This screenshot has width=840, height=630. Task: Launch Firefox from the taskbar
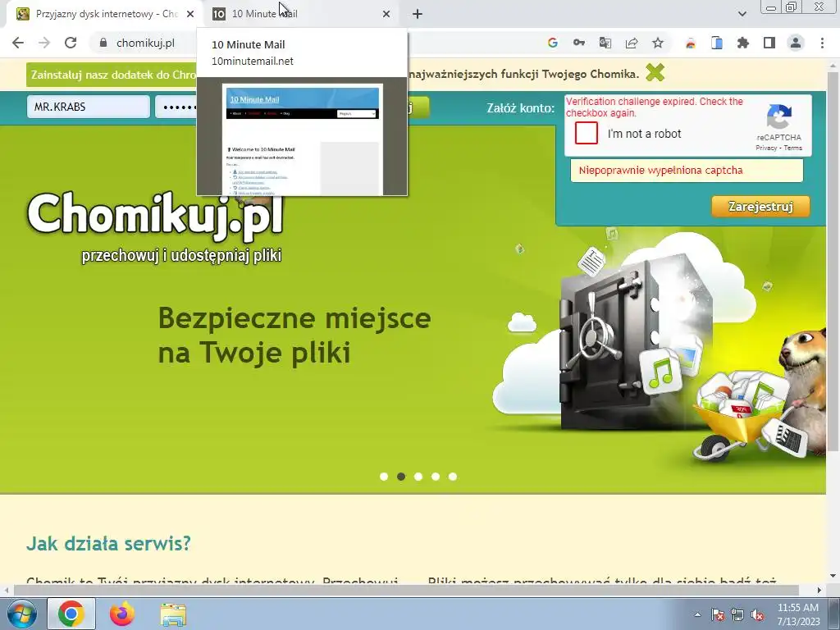pyautogui.click(x=122, y=614)
